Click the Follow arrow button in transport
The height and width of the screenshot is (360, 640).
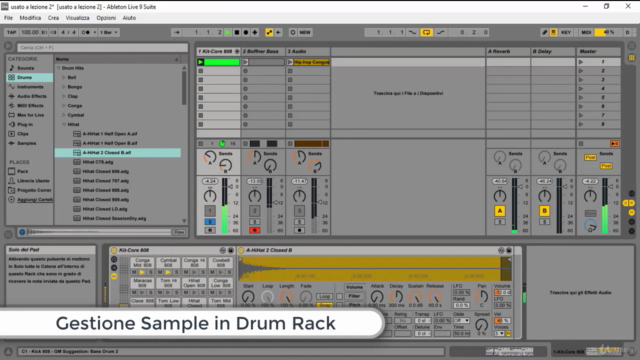(176, 32)
